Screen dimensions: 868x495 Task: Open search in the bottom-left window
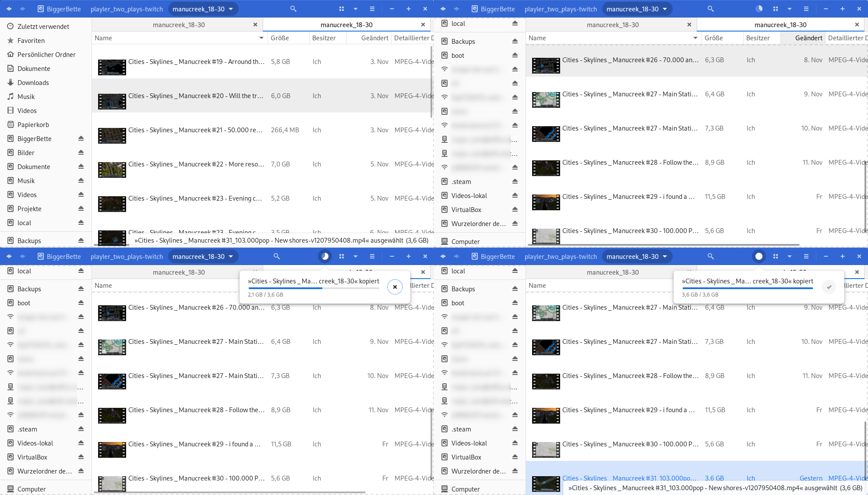click(277, 256)
